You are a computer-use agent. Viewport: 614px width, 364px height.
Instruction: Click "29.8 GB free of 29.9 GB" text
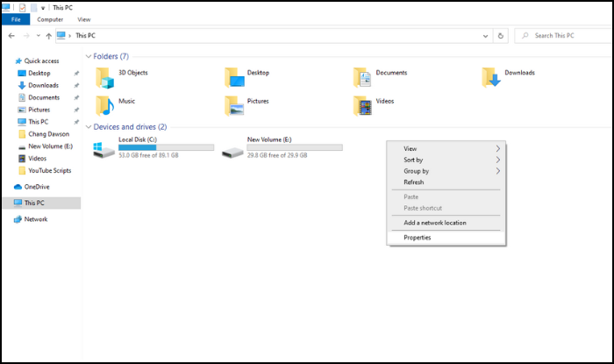(x=277, y=155)
